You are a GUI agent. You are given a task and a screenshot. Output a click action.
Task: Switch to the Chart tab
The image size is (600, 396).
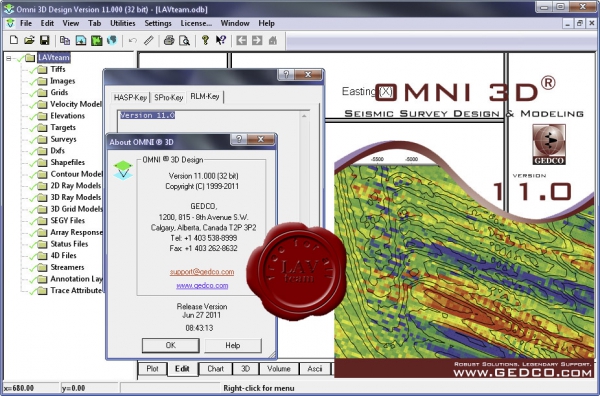(x=215, y=369)
